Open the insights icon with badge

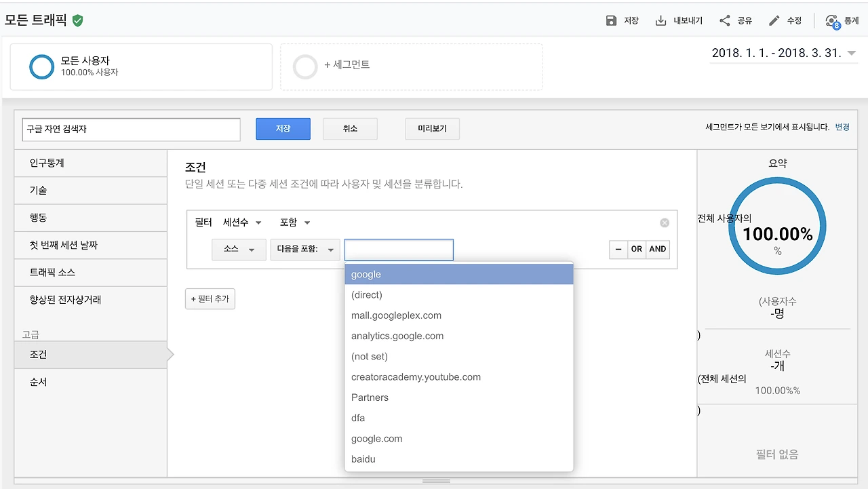[x=833, y=22]
